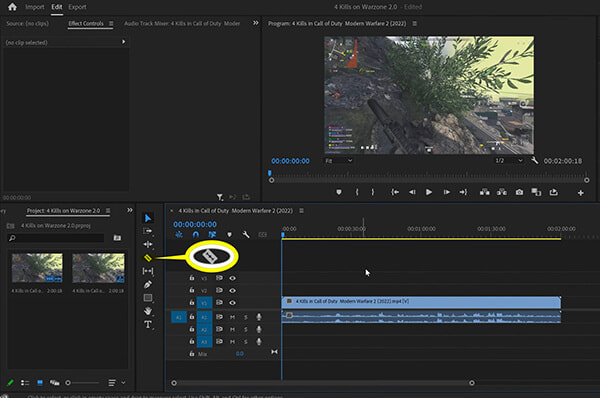The width and height of the screenshot is (600, 398).
Task: Export frame with camera icon
Action: (x=519, y=192)
